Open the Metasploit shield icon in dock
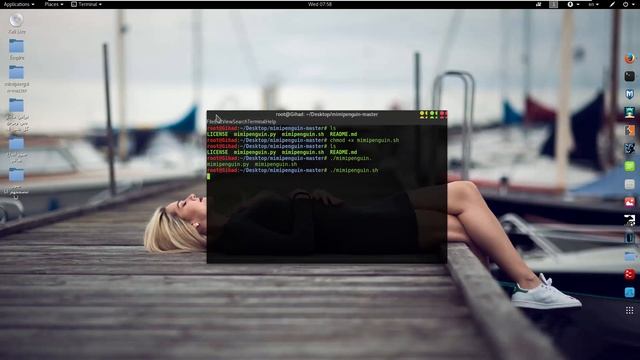Viewport: 640px width, 360px height. (x=629, y=94)
